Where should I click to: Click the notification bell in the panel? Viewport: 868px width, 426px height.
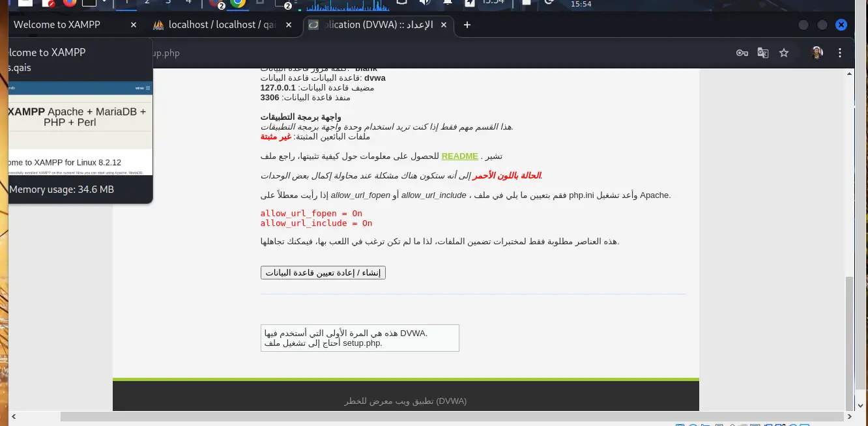pyautogui.click(x=448, y=3)
